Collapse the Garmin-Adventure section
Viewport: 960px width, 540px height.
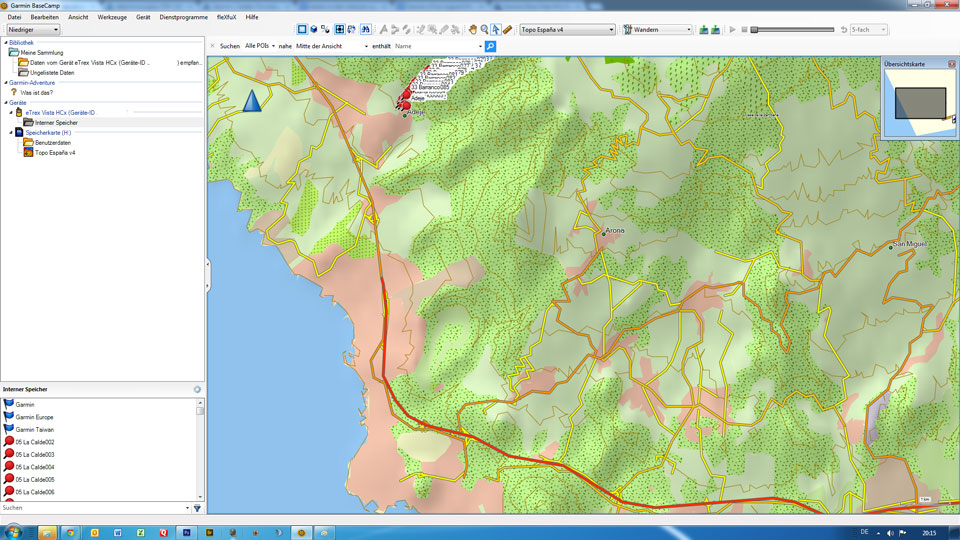(6, 83)
